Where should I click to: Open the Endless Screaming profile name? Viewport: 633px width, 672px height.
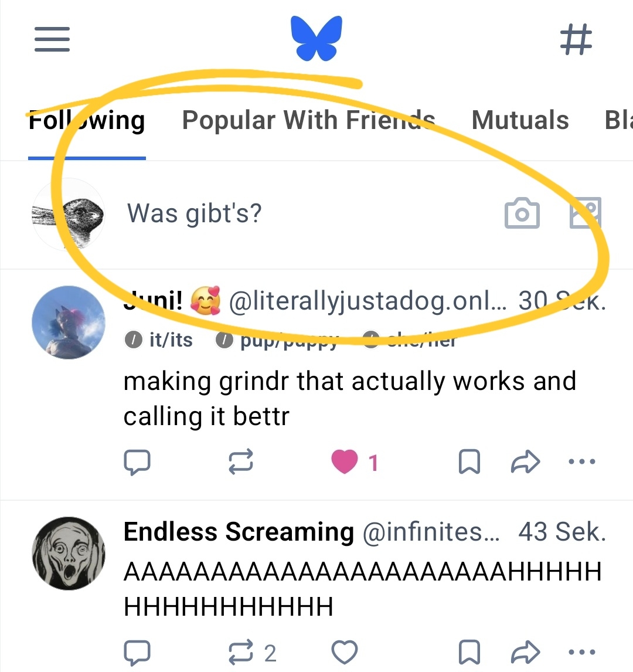tap(239, 532)
